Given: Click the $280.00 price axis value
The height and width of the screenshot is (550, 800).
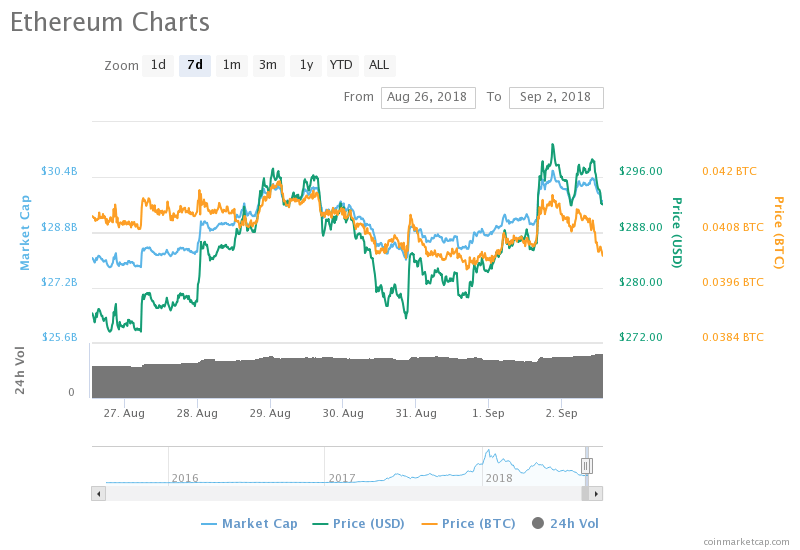Looking at the screenshot, I should click(641, 282).
